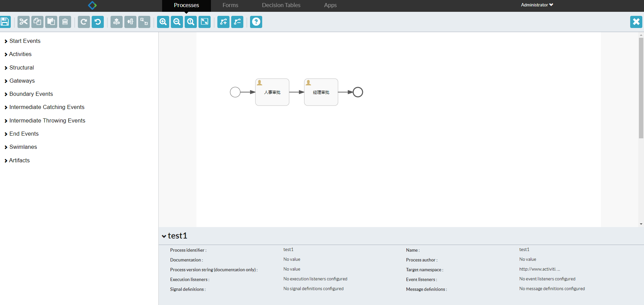
Task: Expand the Boundary Events palette group
Action: pos(29,94)
